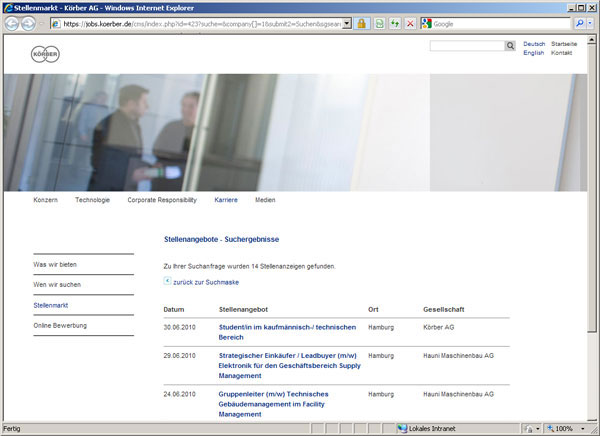This screenshot has height=436, width=600.
Task: Click the zurück zur Suchmaske link
Action: (206, 282)
